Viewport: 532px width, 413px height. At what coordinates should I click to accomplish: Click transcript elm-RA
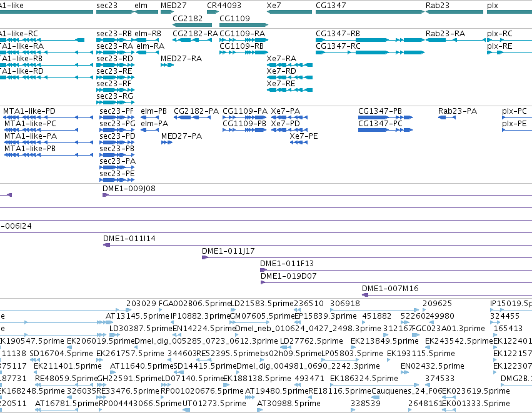pos(150,46)
